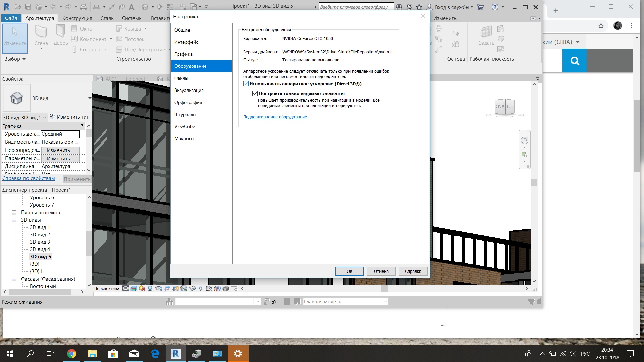The height and width of the screenshot is (362, 644).
Task: Open Revit from the Windows taskbar
Action: click(176, 353)
